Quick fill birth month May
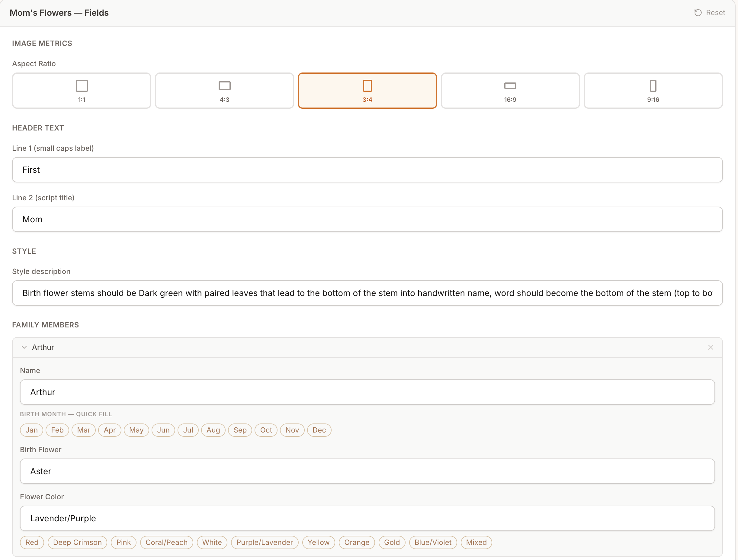 pyautogui.click(x=136, y=430)
